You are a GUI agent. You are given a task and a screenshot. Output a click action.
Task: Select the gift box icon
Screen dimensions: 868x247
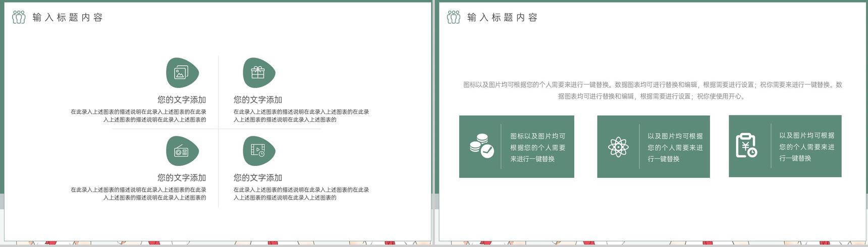258,73
